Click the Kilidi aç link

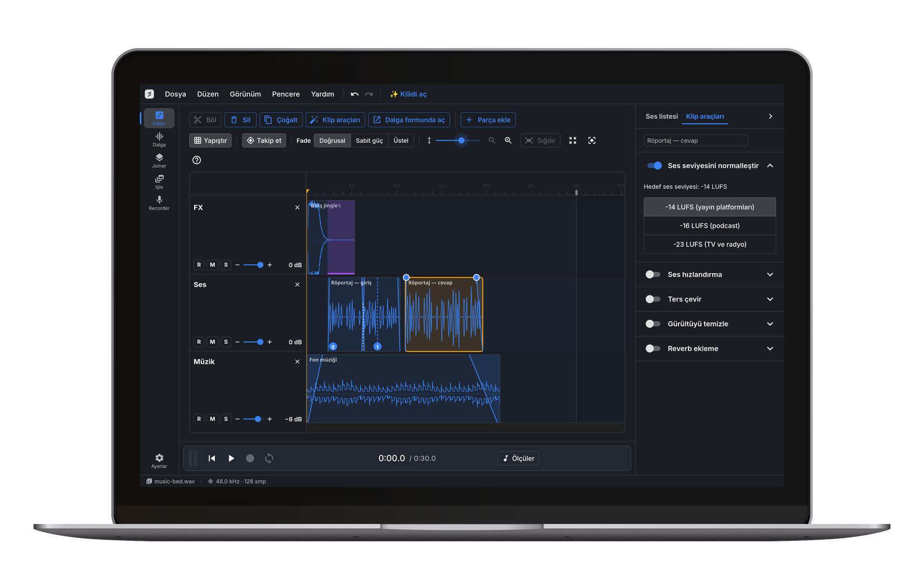point(408,94)
